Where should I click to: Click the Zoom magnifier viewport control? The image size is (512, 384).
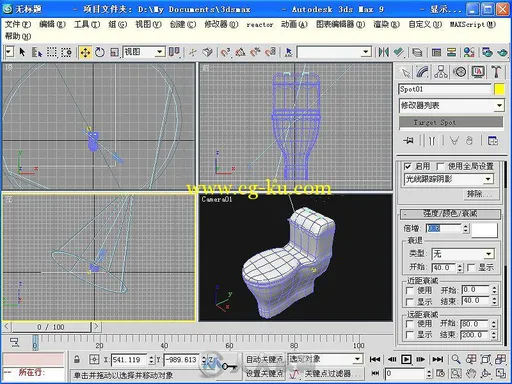[456, 359]
